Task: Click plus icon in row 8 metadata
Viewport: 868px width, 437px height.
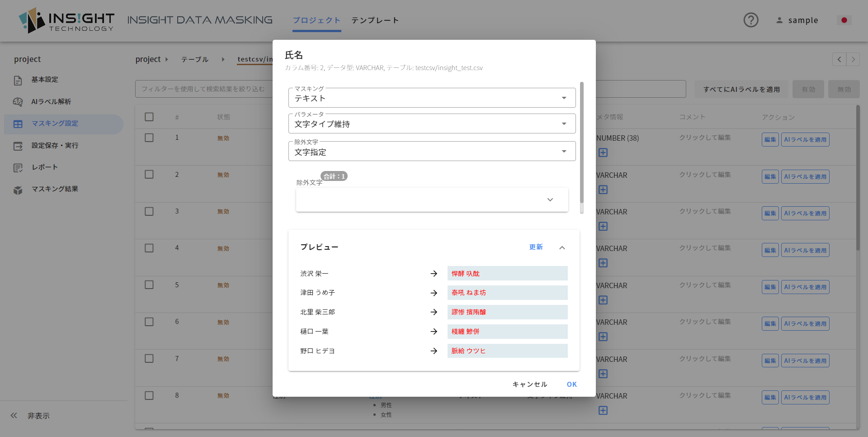Action: click(x=603, y=411)
